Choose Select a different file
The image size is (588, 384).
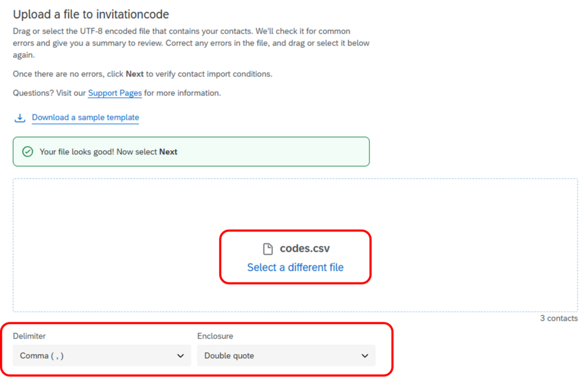(295, 267)
